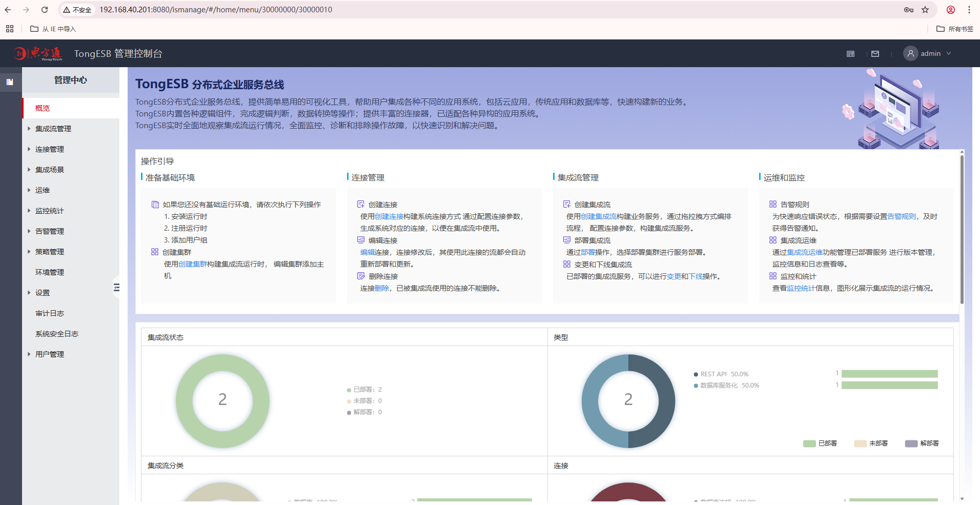980x505 pixels.
Task: Follow the blue 创建连接 link in the sentence
Action: 389,216
